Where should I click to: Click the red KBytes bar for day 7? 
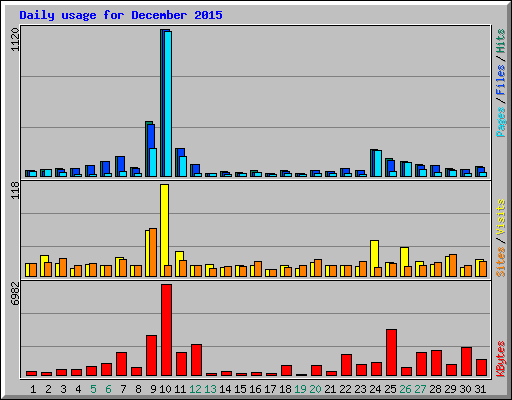pos(121,364)
